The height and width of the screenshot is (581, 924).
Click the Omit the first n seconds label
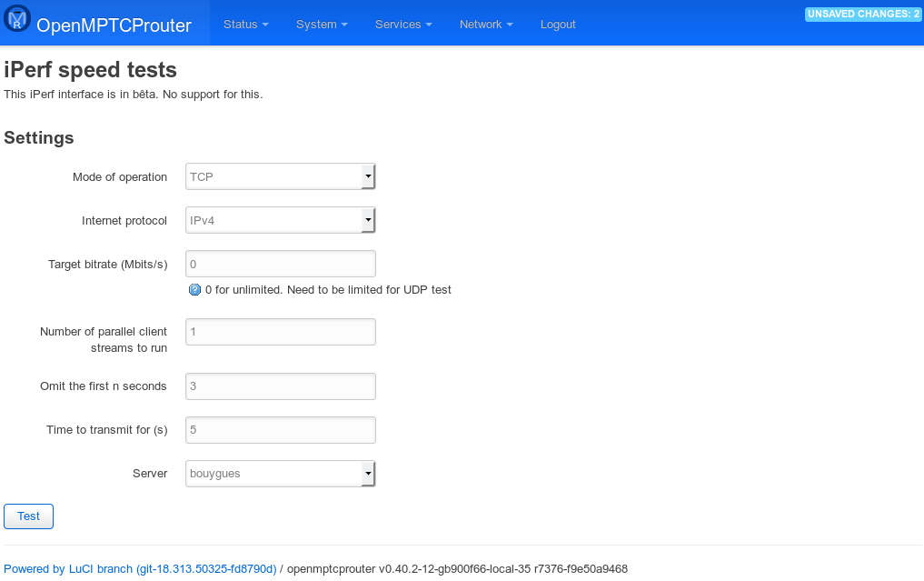104,386
